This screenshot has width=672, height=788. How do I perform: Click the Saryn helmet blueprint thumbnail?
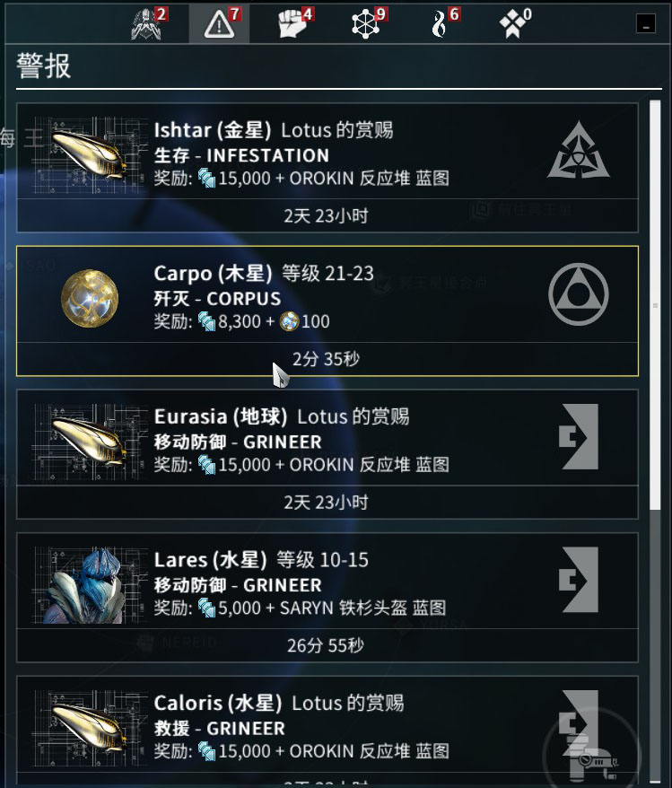tap(86, 585)
